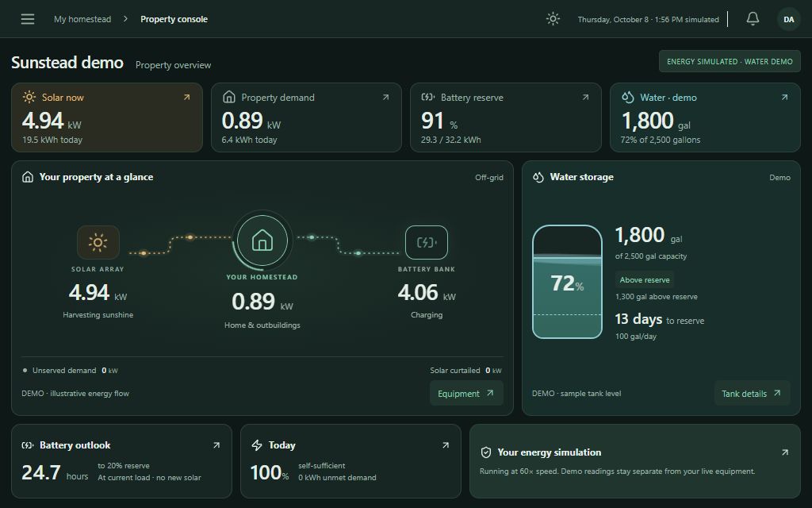
Task: Click the Charging status label
Action: coord(426,314)
